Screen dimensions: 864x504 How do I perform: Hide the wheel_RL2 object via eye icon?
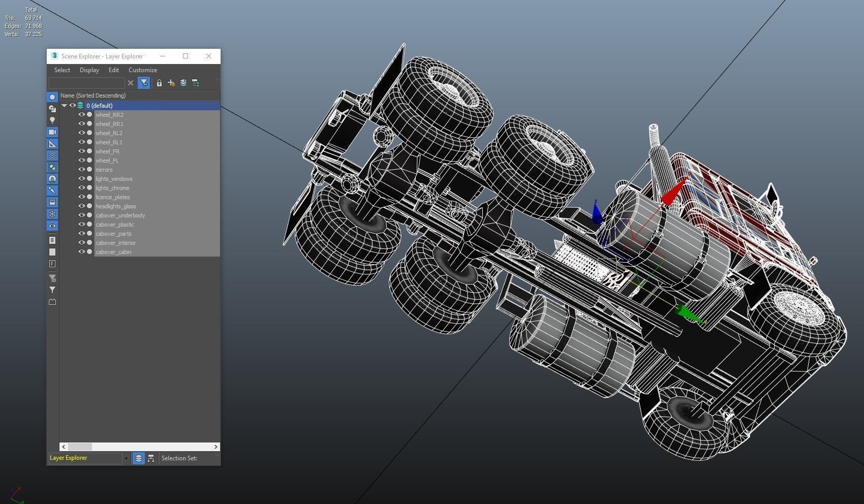[81, 133]
